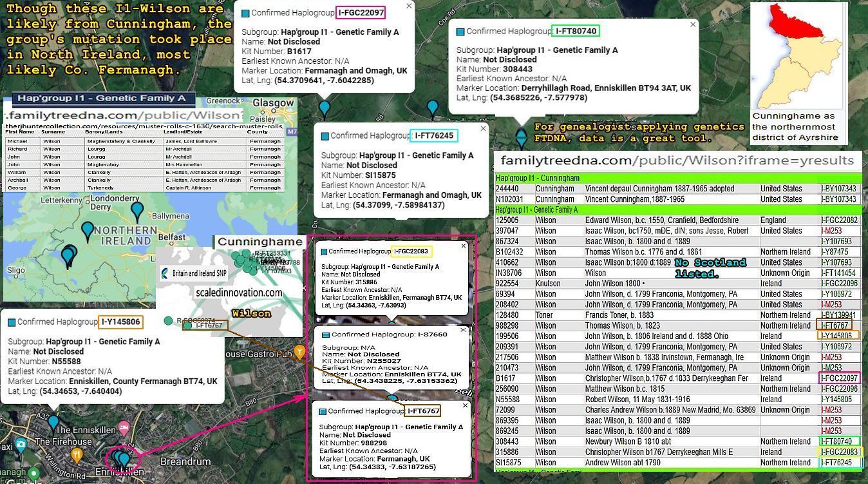Click the scaledinnovation.com text
This screenshot has width=868, height=484.
(x=239, y=293)
